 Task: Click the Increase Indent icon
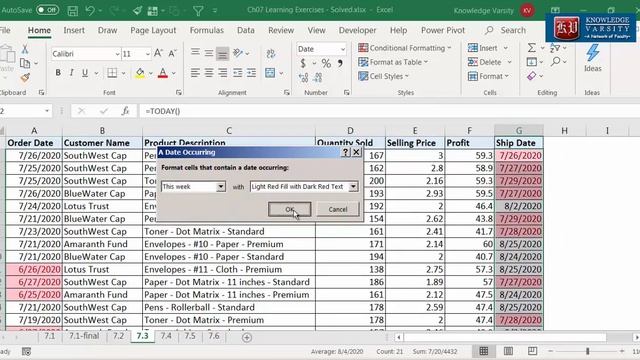[251, 73]
